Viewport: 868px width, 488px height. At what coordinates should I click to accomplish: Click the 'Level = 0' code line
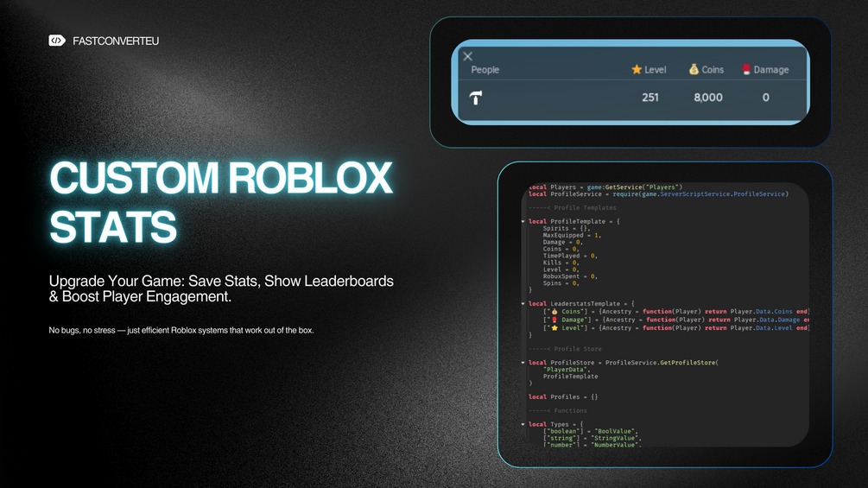561,269
